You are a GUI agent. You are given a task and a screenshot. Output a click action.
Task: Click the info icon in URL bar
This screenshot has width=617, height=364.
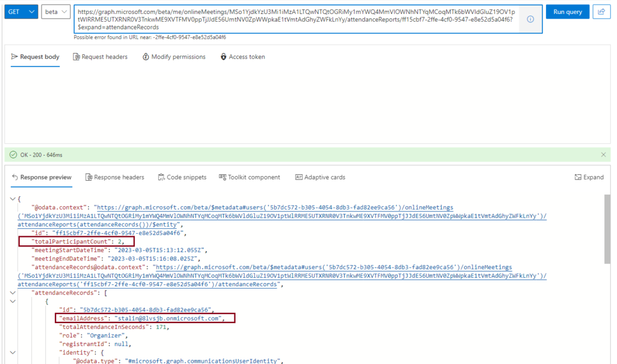tap(530, 19)
